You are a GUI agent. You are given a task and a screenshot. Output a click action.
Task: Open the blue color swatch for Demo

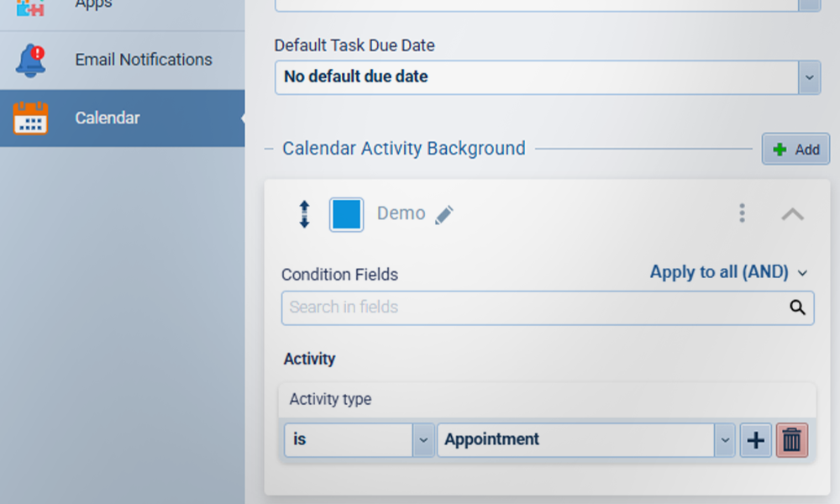[346, 214]
